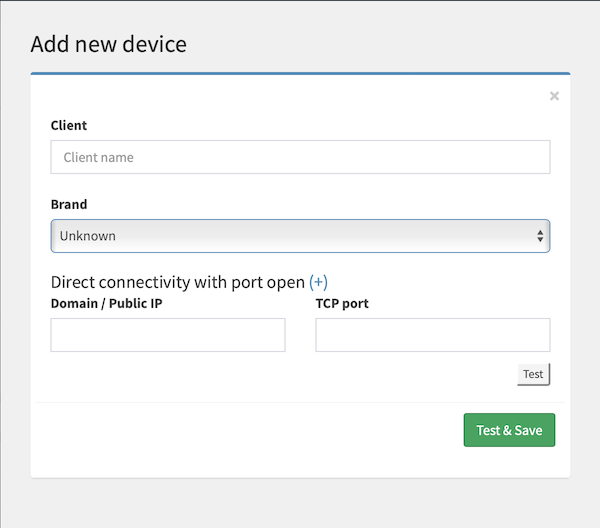Focus the TCP port input box
600x528 pixels.
432,335
